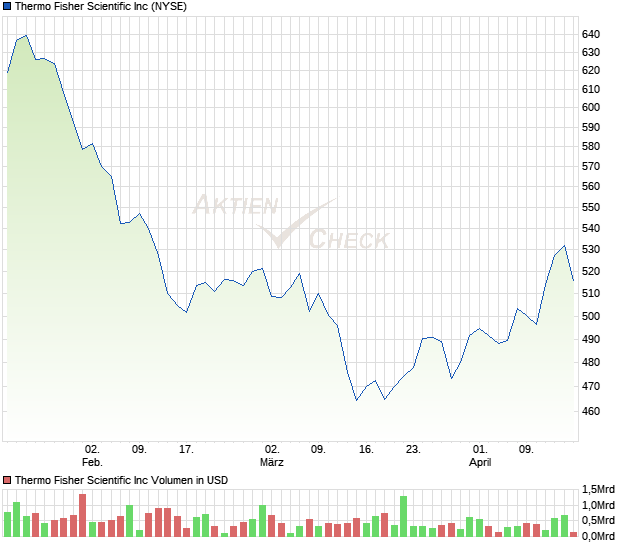
Task: Click the red volume legend square
Action: 7,480
